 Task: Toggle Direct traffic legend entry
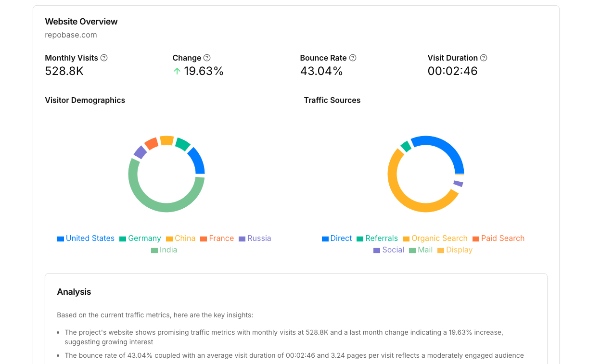[337, 238]
